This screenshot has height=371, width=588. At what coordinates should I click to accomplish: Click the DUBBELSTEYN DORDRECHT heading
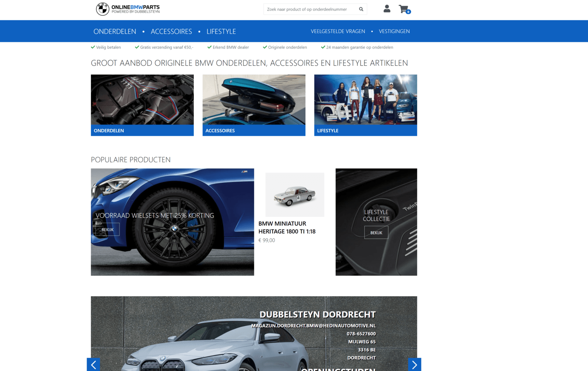(318, 315)
